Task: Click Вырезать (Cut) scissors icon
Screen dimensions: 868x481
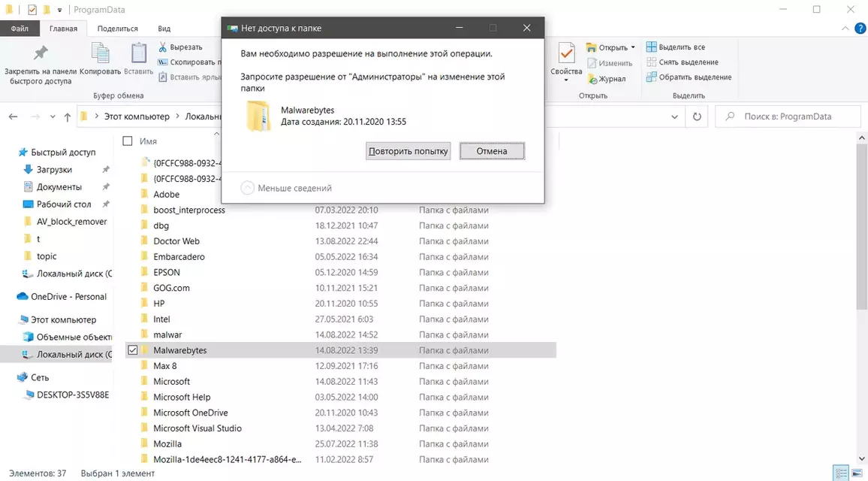Action: point(163,47)
